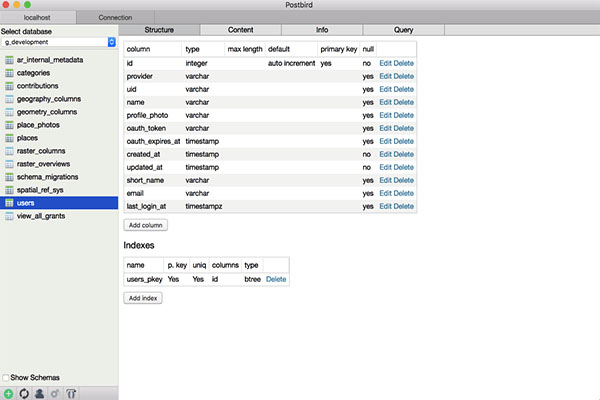Click Delete link for profile_photo column
Viewport: 600px width, 400px height.
403,115
